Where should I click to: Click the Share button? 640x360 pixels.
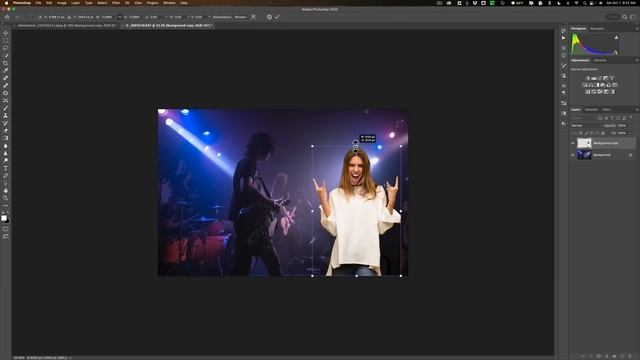click(612, 17)
